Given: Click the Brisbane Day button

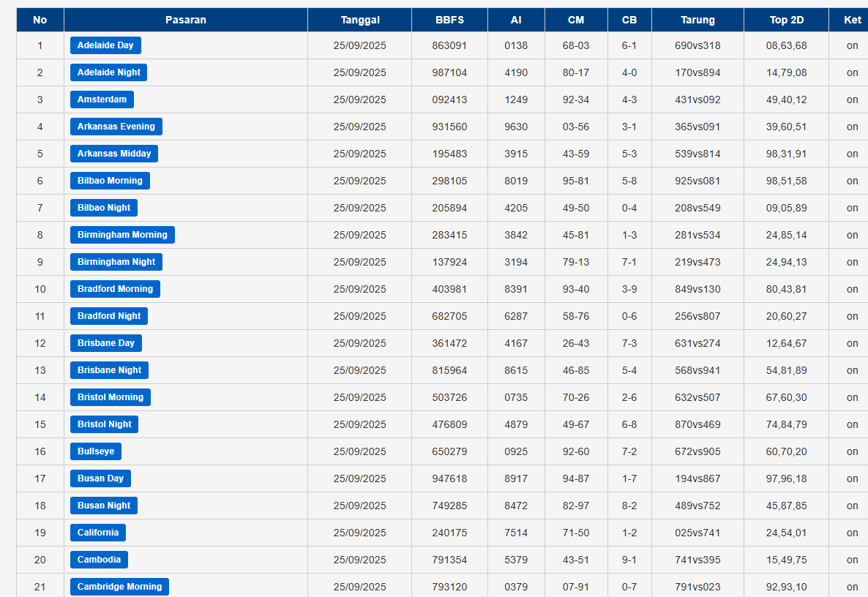Looking at the screenshot, I should (x=106, y=343).
